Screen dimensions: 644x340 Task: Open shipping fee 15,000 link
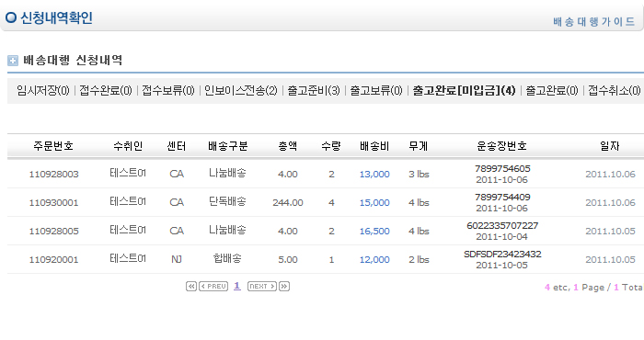pos(374,202)
